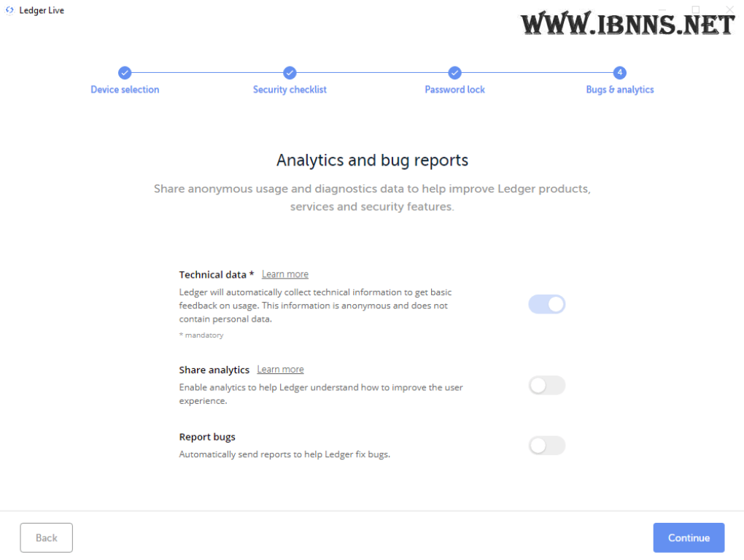Viewport: 744px width, 560px height.
Task: Click the Password lock step checkmark
Action: (454, 72)
